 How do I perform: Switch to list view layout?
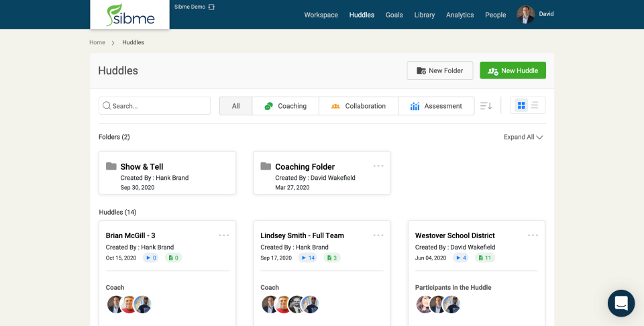tap(535, 105)
